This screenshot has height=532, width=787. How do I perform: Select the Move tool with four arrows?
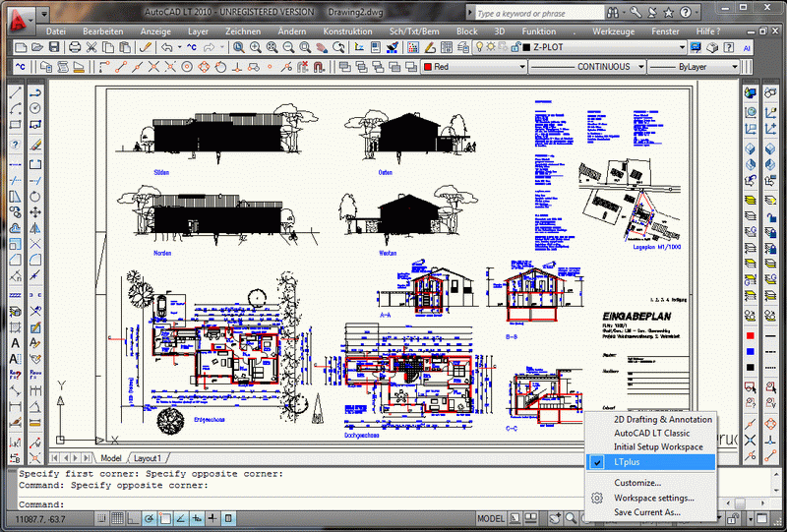coord(35,212)
